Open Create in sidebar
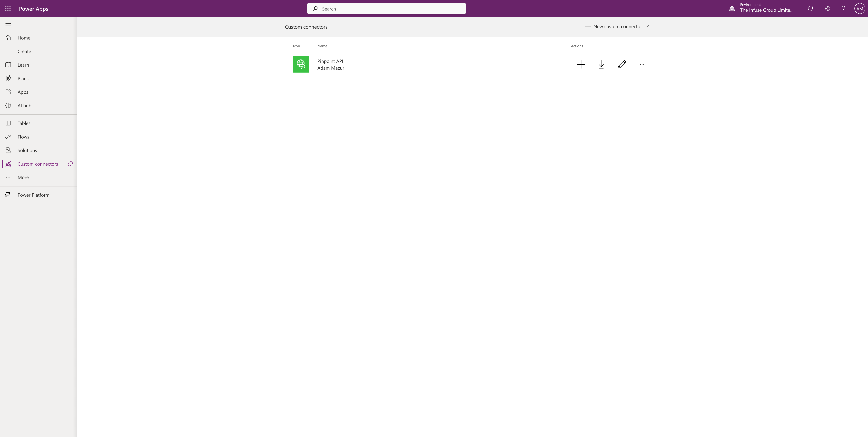This screenshot has width=868, height=437. pos(38,51)
